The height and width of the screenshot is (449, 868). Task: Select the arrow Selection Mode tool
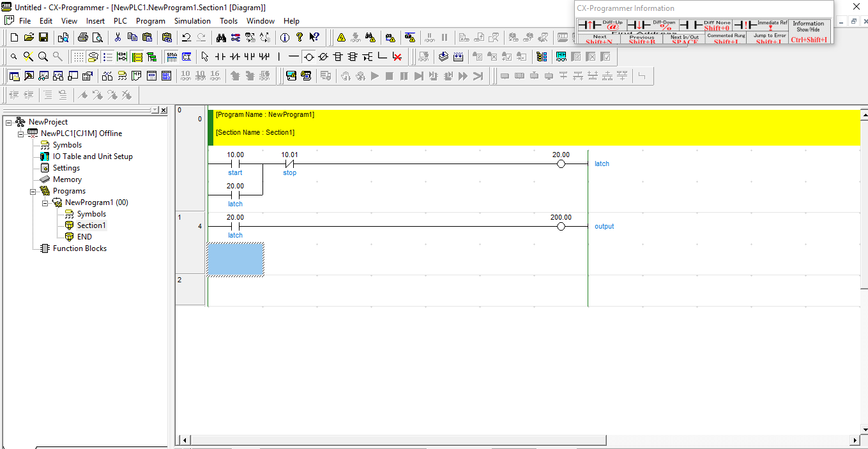point(205,56)
